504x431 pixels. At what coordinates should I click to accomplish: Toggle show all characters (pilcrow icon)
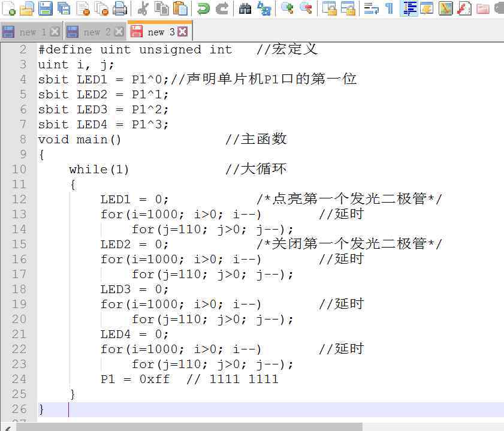(x=390, y=8)
